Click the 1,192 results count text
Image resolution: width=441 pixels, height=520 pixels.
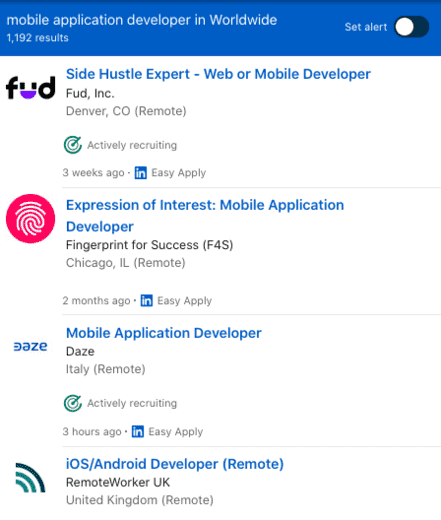37,38
